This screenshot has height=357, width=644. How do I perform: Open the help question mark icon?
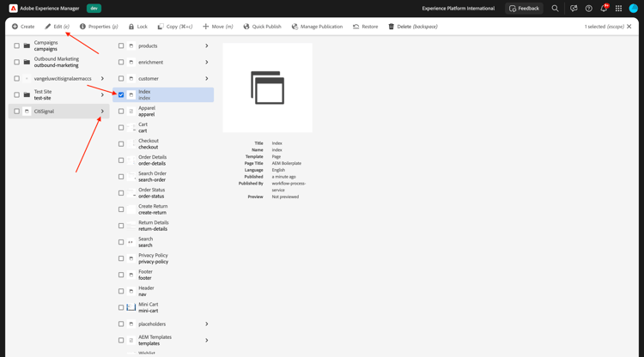tap(588, 9)
